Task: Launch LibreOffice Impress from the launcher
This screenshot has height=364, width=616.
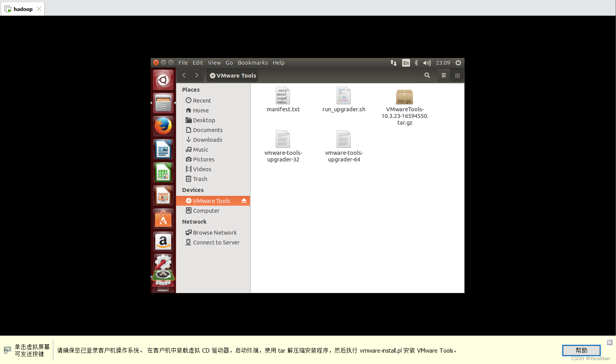Action: (163, 196)
